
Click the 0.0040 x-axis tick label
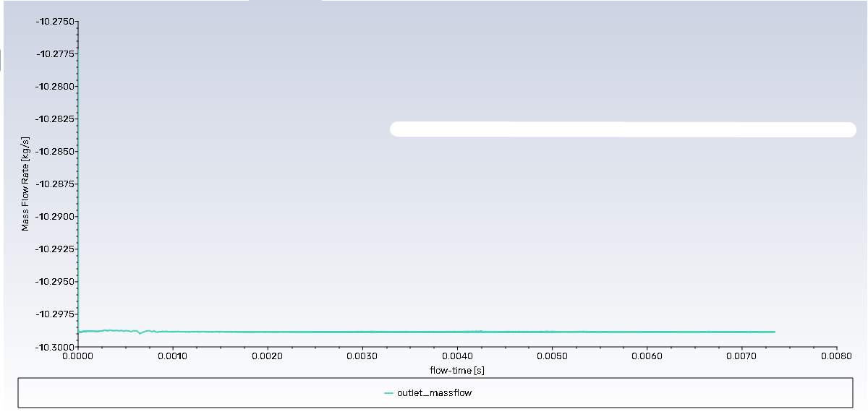(456, 357)
